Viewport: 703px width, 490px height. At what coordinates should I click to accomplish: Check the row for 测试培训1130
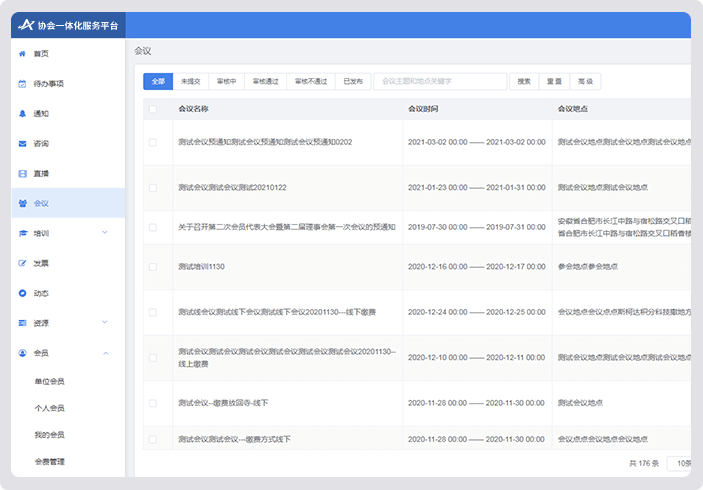(153, 267)
